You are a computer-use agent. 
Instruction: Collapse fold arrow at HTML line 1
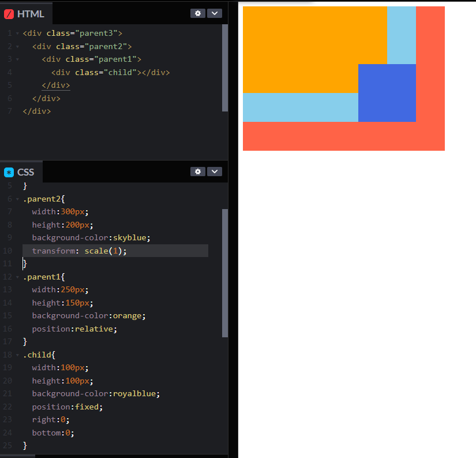(x=18, y=33)
